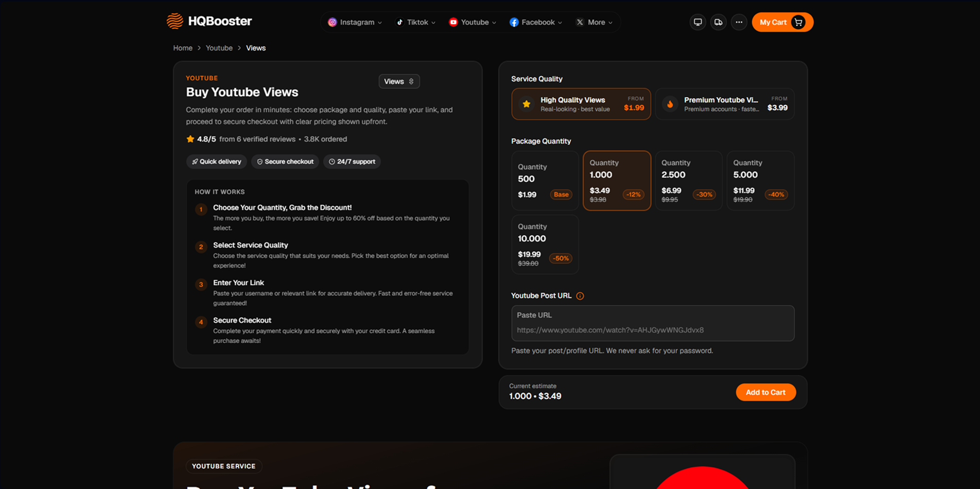This screenshot has width=980, height=489.
Task: Click the rating star icon beside 4.8/5
Action: point(190,139)
